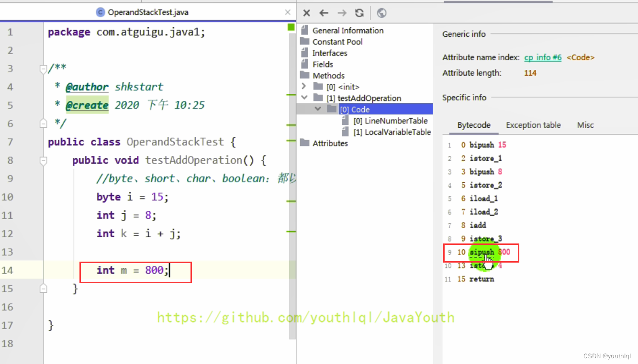Click the folder icon next to Attributes
The width and height of the screenshot is (638, 364).
click(305, 143)
